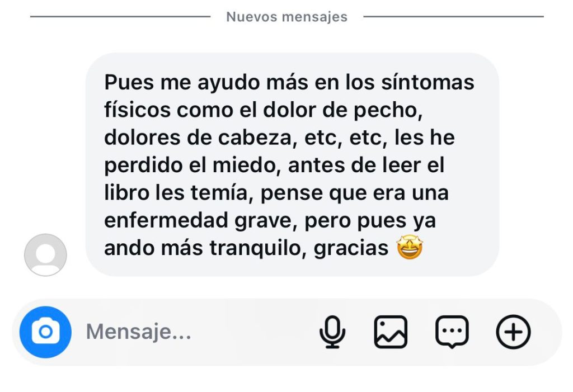Image resolution: width=573 pixels, height=392 pixels.
Task: Click the Nuevos mensajes divider label
Action: [x=287, y=17]
